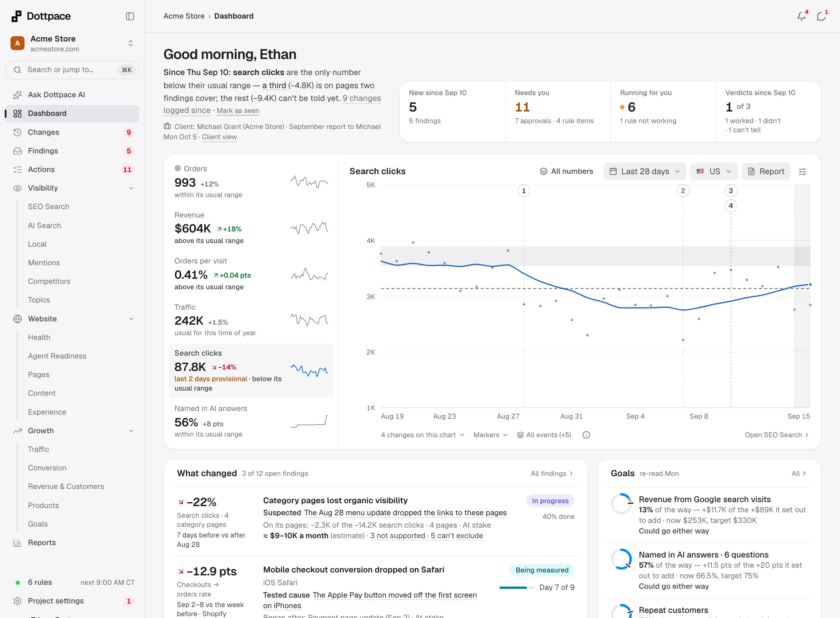The image size is (840, 618).
Task: Click chart marker number 2
Action: (683, 191)
